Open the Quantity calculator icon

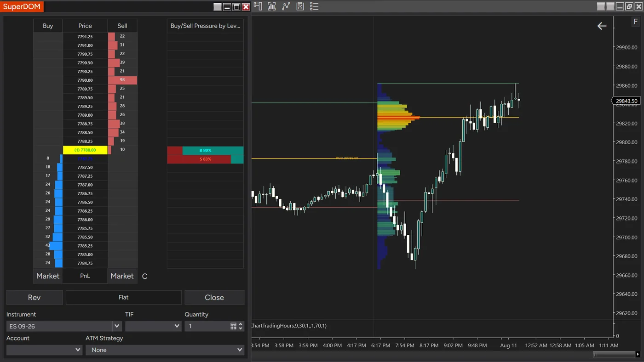click(x=233, y=326)
